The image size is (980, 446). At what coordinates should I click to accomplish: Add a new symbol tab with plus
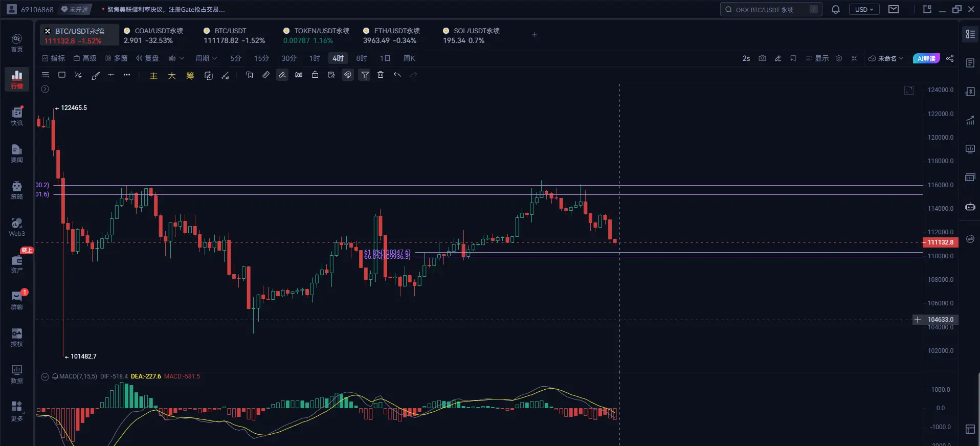coord(534,35)
